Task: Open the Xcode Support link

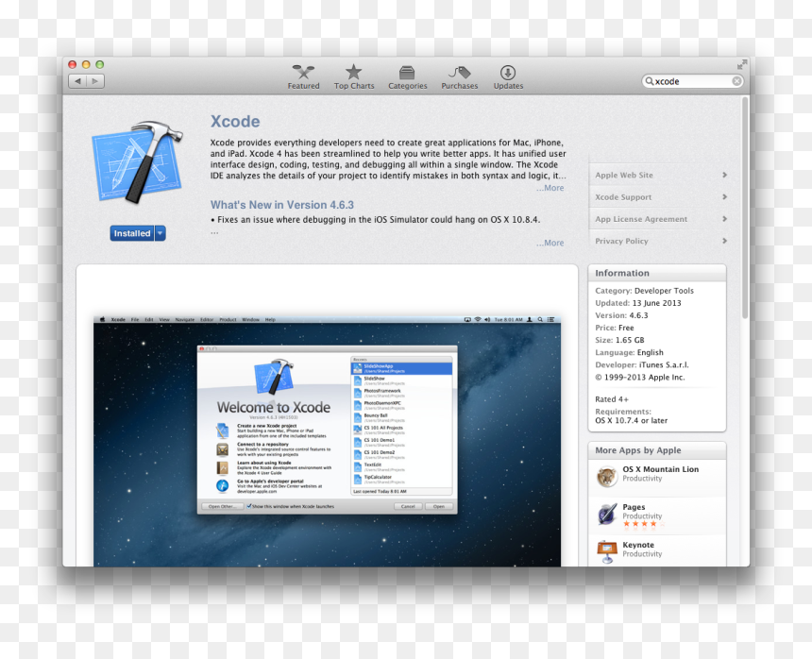Action: coord(623,197)
